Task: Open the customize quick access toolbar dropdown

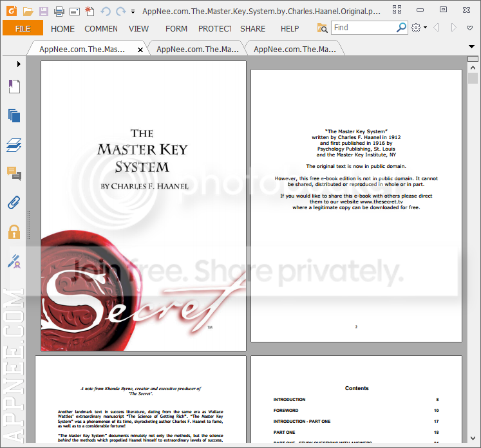Action: point(133,12)
